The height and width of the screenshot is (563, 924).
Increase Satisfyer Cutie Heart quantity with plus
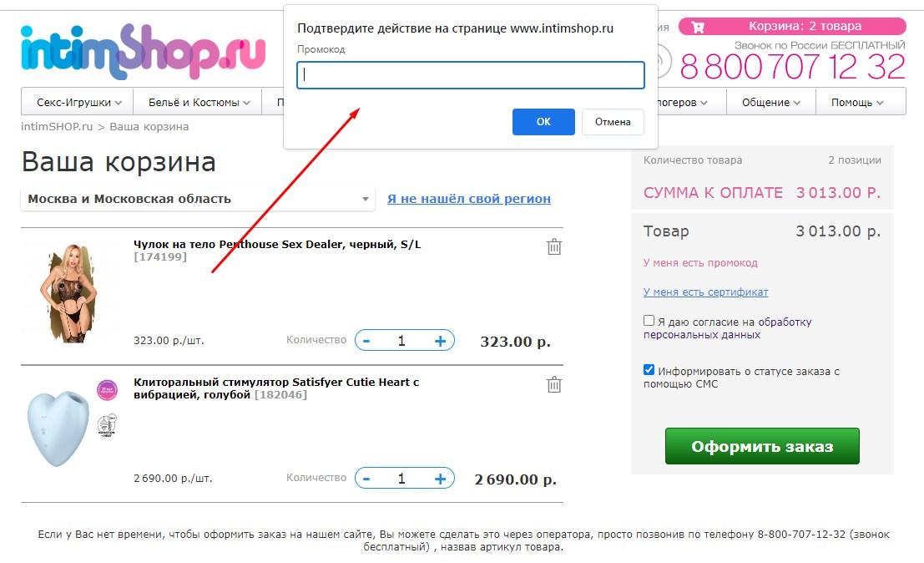point(440,479)
